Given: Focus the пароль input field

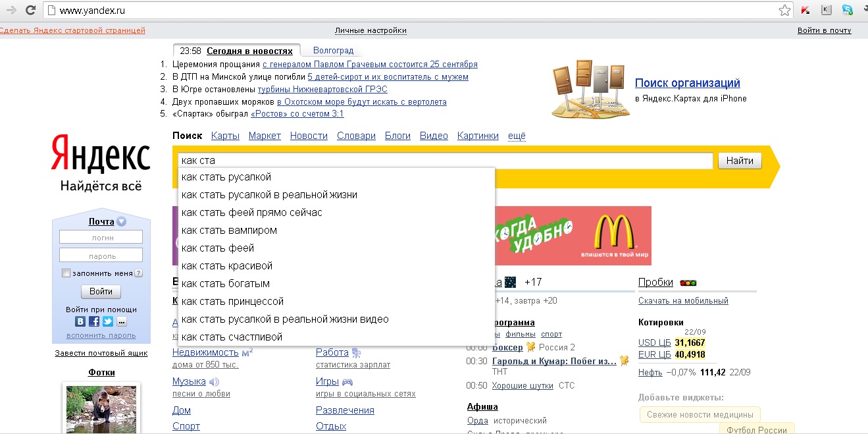Looking at the screenshot, I should [x=101, y=256].
